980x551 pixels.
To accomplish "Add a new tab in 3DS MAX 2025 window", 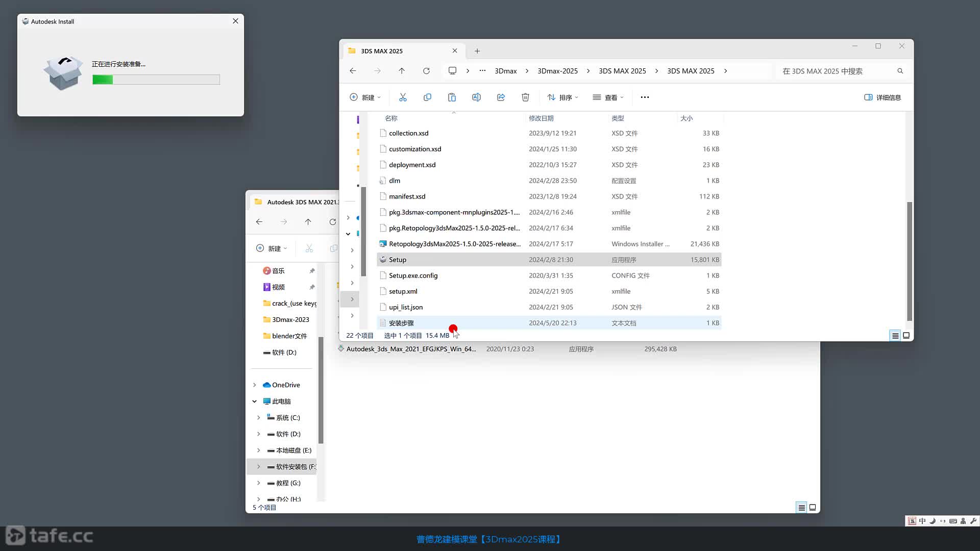I will (477, 51).
